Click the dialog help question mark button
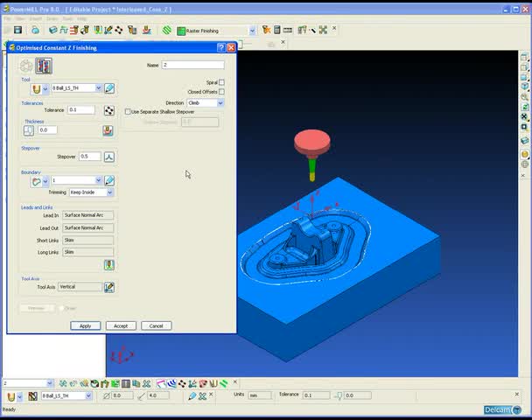The image size is (532, 420). (220, 47)
